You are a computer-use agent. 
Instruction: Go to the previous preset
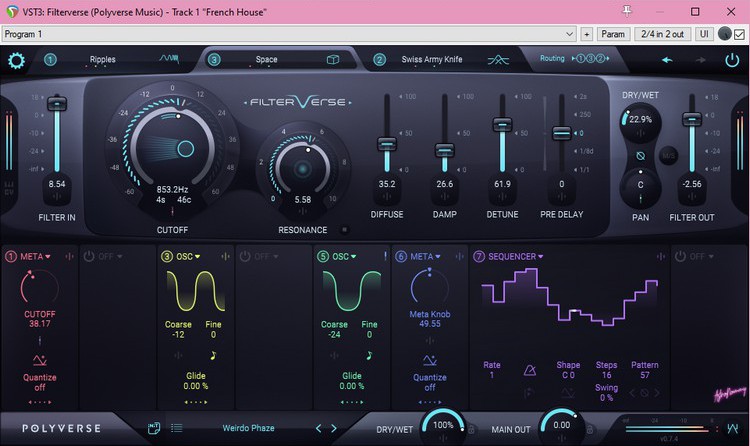pyautogui.click(x=319, y=428)
